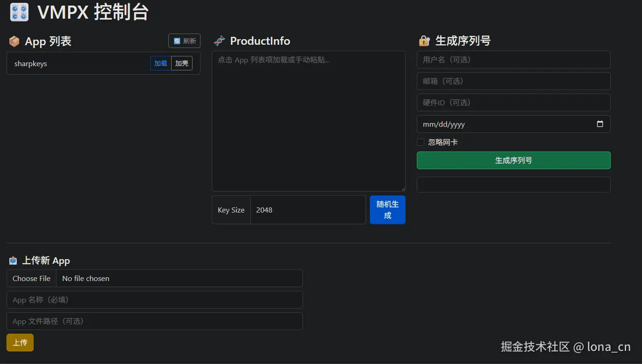Click the blue 随机生成 button

(x=387, y=210)
